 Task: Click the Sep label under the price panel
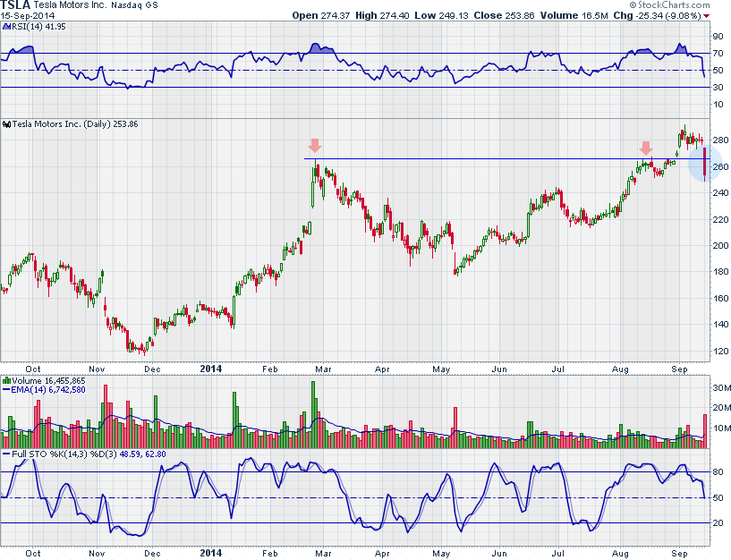[x=679, y=369]
